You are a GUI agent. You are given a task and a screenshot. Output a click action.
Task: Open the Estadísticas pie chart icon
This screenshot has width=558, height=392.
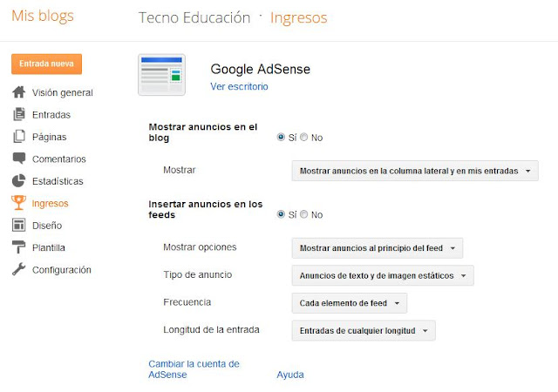[19, 180]
